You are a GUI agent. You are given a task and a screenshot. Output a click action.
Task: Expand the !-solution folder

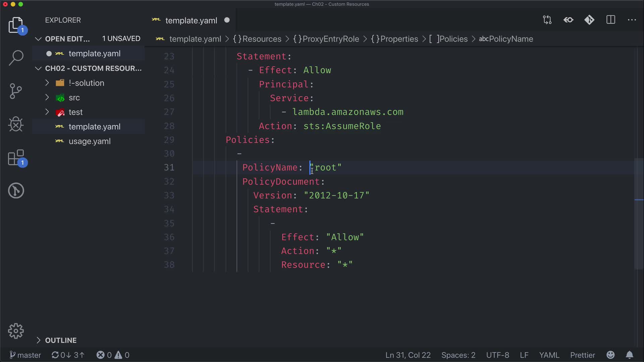click(86, 83)
